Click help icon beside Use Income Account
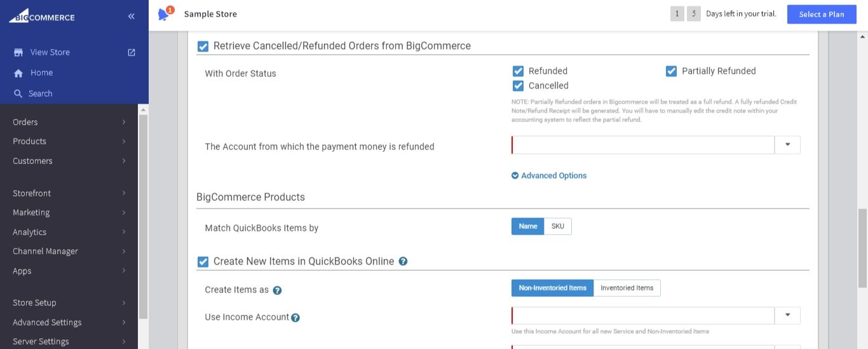Viewport: 868px width, 349px height. coord(295,317)
